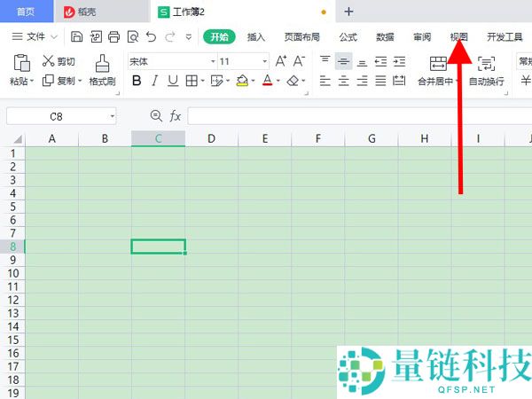Open the font size dropdown

[x=264, y=61]
